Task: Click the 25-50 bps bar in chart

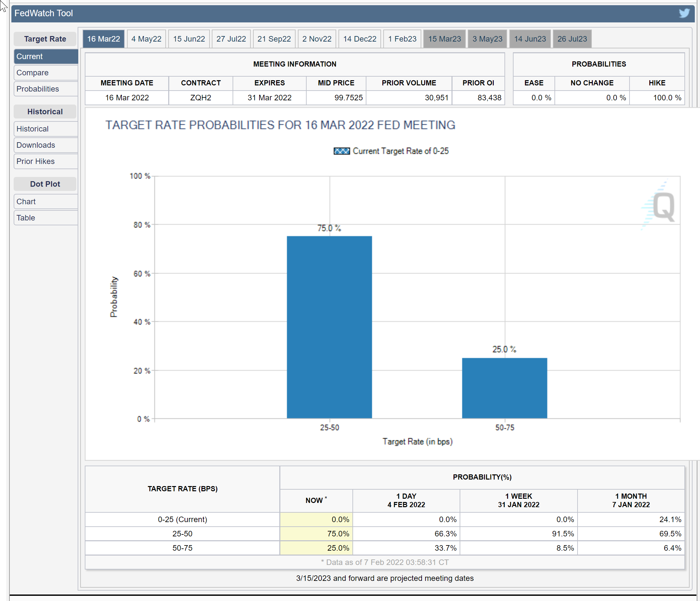Action: 329,327
